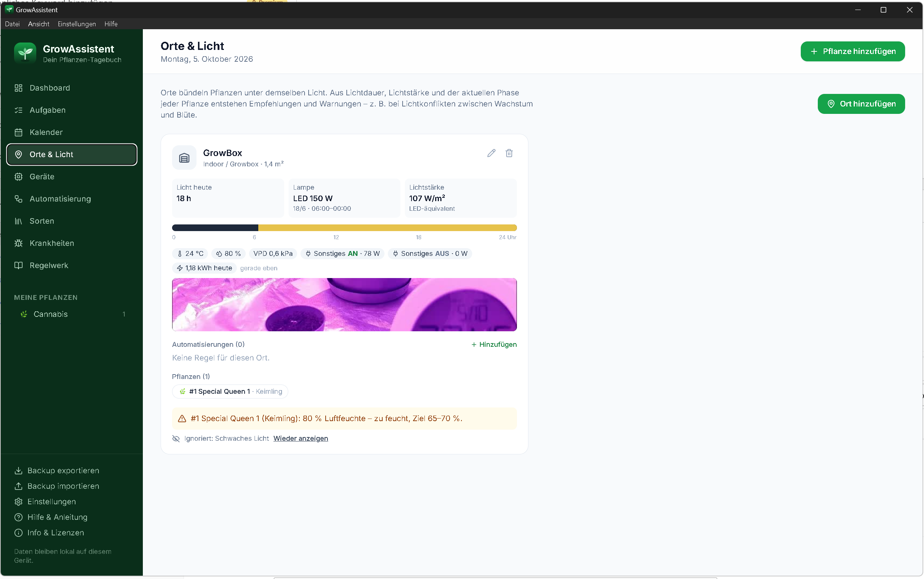The height and width of the screenshot is (579, 924).
Task: Click the light schedule timeline bar
Action: pos(345,228)
